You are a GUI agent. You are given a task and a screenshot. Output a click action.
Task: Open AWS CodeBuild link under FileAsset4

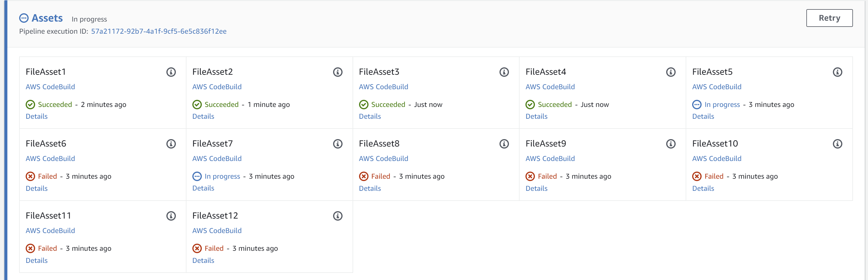click(550, 87)
